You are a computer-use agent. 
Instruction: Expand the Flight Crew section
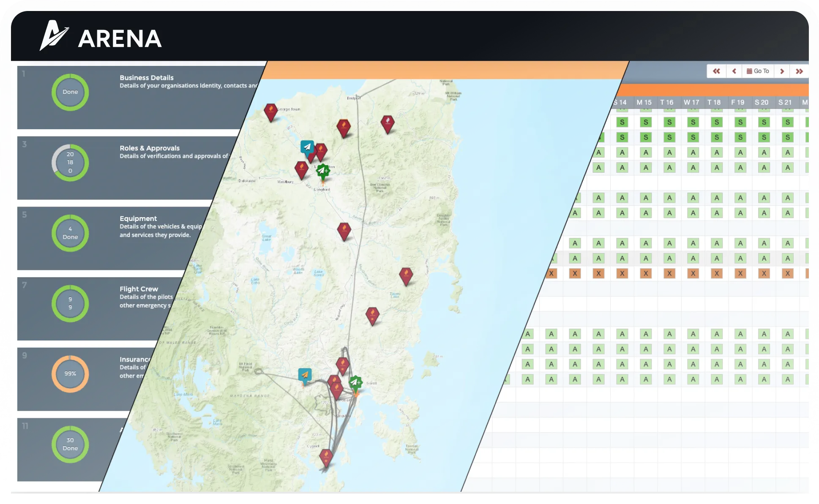139,289
